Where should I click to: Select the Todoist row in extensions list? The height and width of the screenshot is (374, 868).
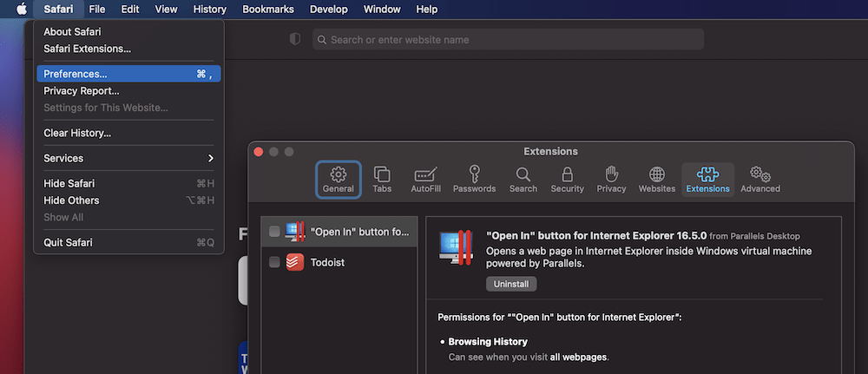tap(339, 262)
